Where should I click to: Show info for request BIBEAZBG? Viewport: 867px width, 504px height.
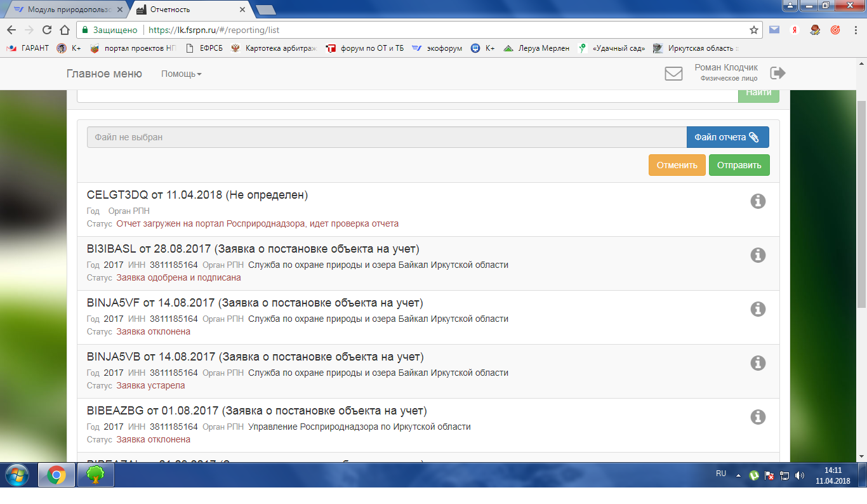coord(758,417)
